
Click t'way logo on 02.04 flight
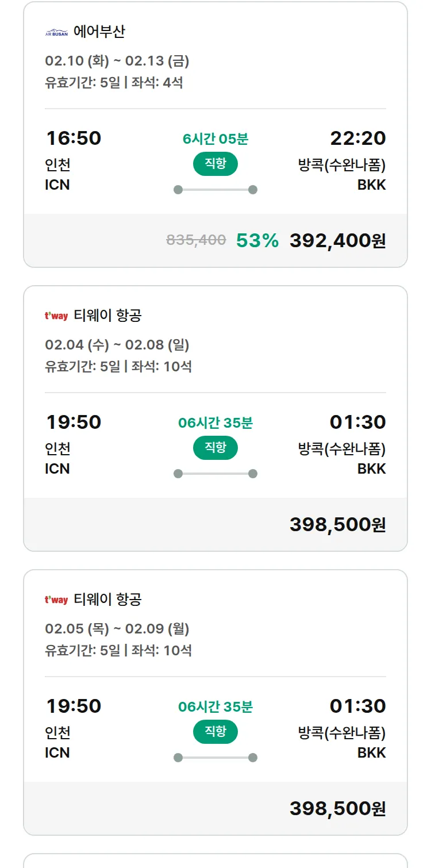click(56, 316)
